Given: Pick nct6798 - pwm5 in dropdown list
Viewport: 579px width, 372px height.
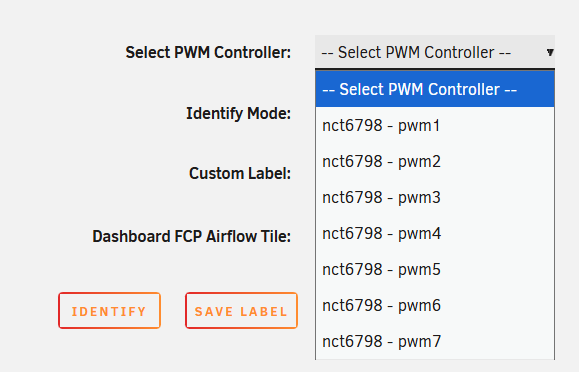Looking at the screenshot, I should 435,269.
